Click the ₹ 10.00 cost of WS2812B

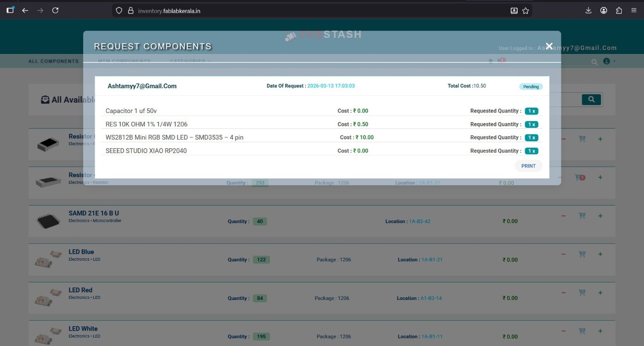point(365,137)
